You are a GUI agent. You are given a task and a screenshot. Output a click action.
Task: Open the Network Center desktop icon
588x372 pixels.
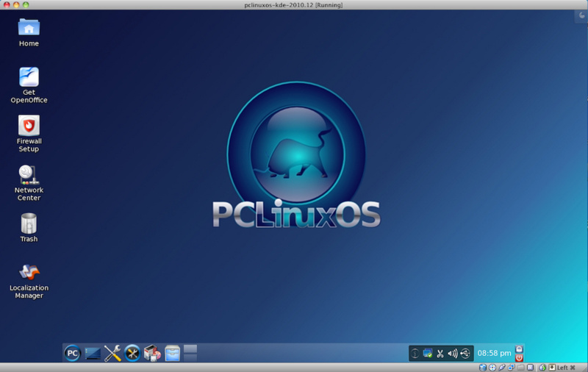click(29, 182)
